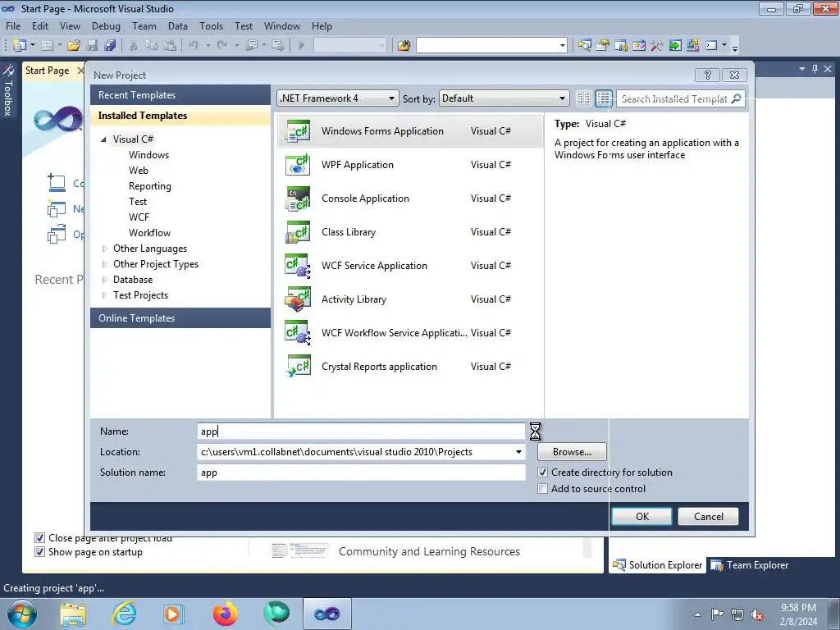Select the Crystal Reports application template
Image resolution: width=840 pixels, height=630 pixels.
click(x=410, y=367)
